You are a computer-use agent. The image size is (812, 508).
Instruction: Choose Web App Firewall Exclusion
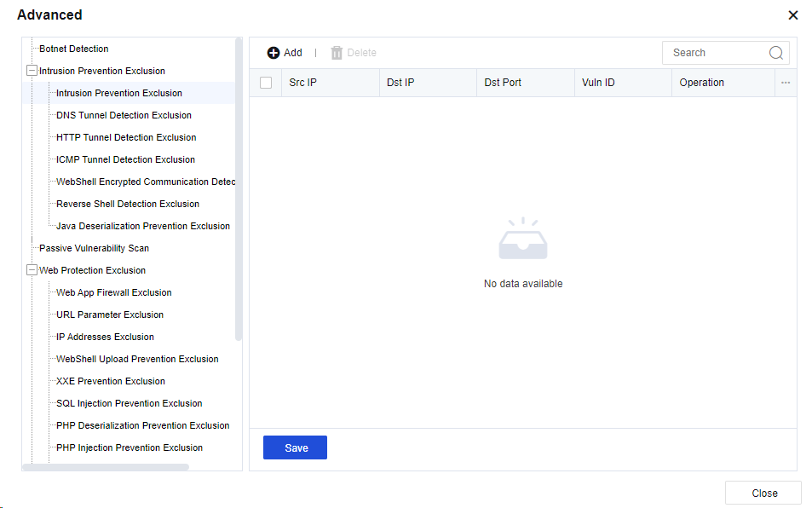pos(114,292)
